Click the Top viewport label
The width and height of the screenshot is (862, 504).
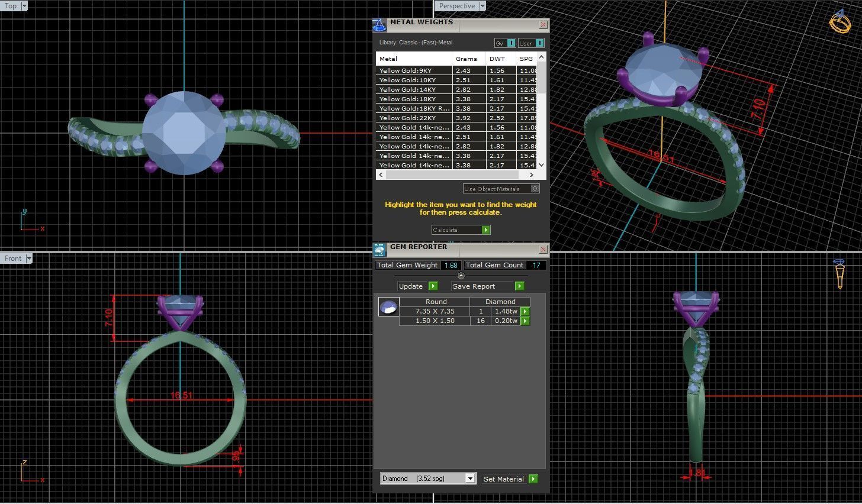click(11, 6)
